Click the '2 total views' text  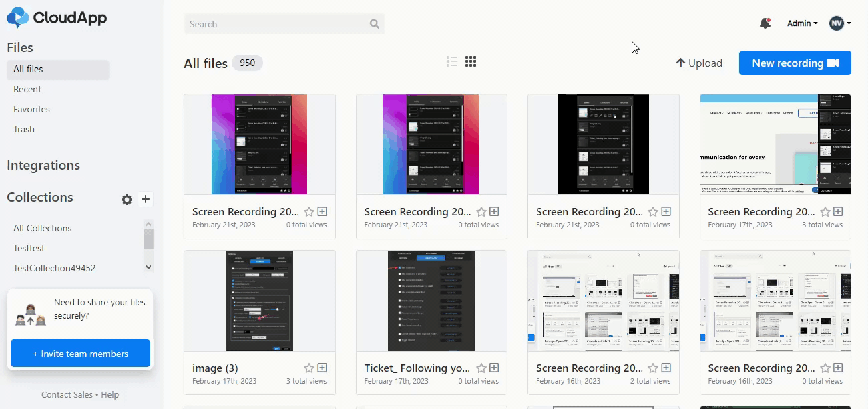coord(650,382)
